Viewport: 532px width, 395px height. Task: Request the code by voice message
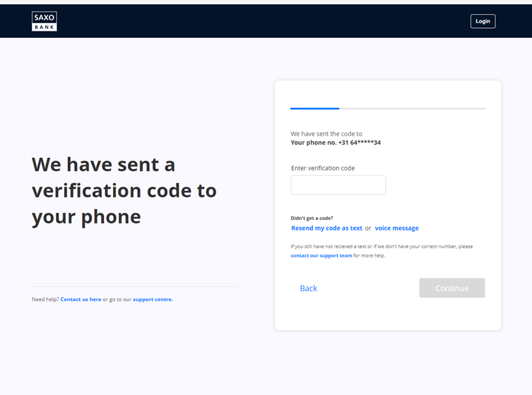397,229
